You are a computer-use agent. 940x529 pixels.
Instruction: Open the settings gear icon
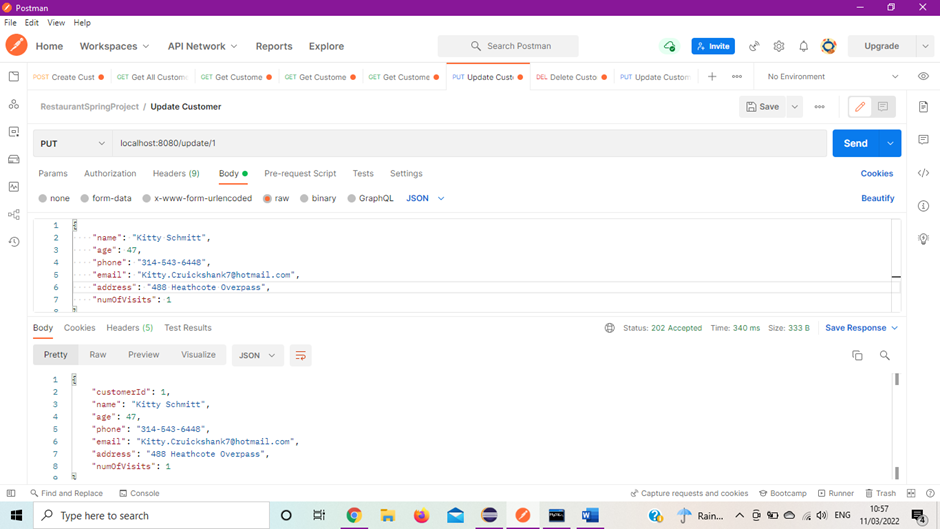click(x=779, y=46)
